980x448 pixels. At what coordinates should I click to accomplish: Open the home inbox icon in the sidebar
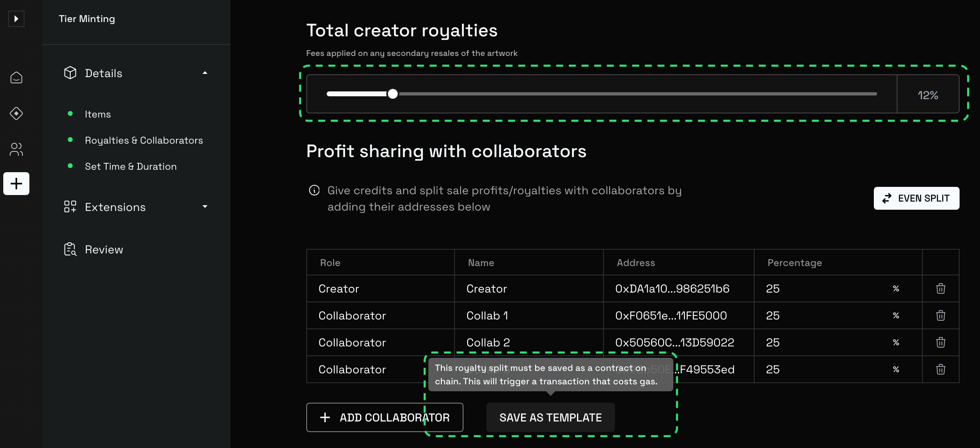pyautogui.click(x=16, y=78)
